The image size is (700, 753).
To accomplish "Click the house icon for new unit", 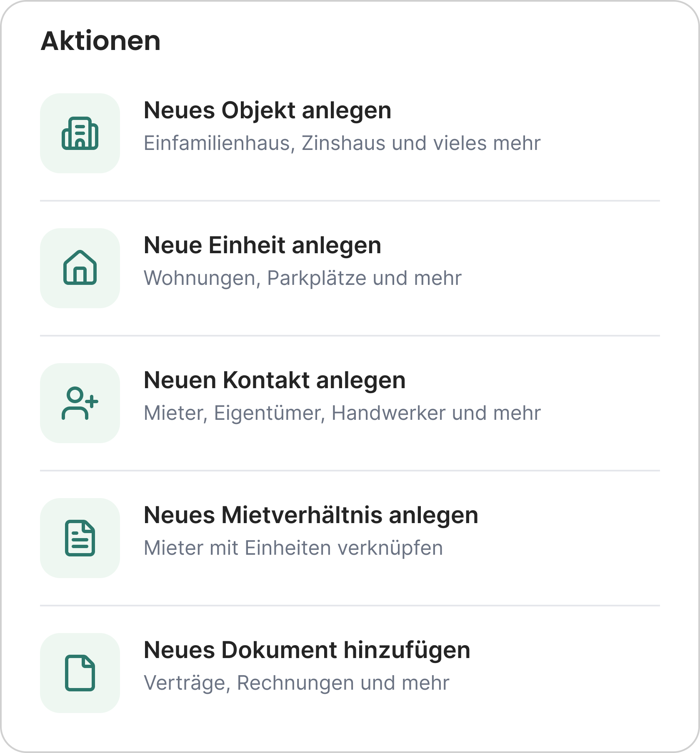I will click(x=80, y=268).
